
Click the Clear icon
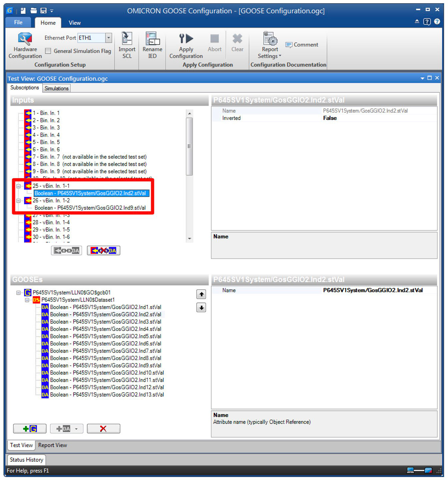pyautogui.click(x=237, y=39)
